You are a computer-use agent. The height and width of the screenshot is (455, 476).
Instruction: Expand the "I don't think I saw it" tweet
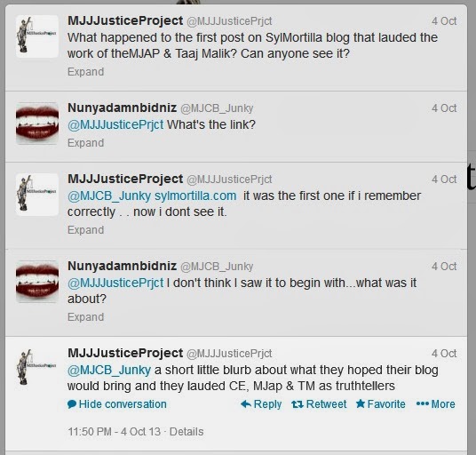(x=85, y=317)
